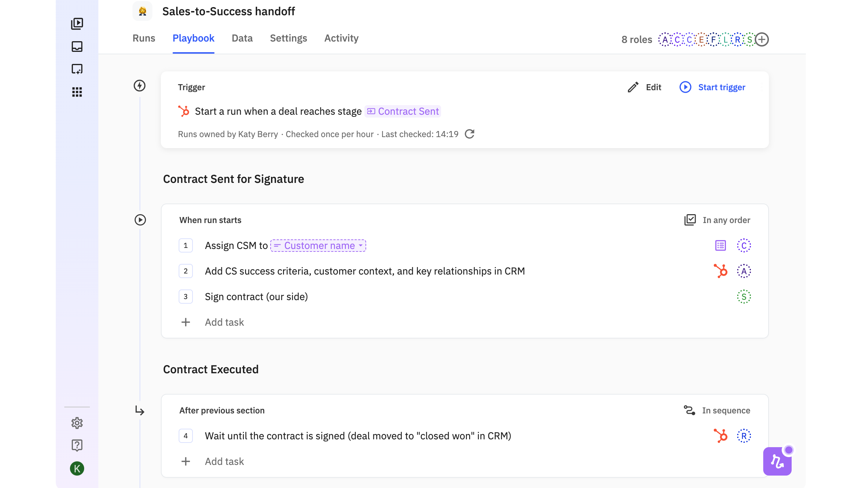Open form icon on Assign CSM task
Image resolution: width=868 pixels, height=488 pixels.
coord(721,246)
